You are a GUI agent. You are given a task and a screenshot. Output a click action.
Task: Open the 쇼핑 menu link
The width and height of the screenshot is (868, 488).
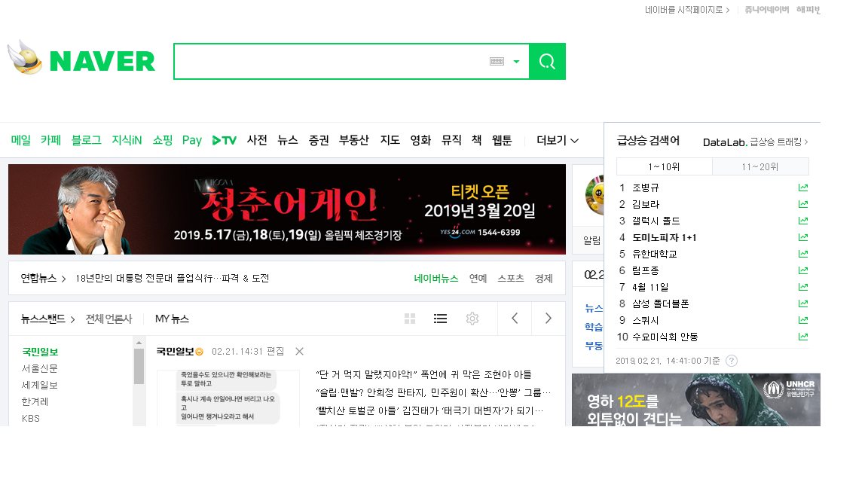(162, 140)
